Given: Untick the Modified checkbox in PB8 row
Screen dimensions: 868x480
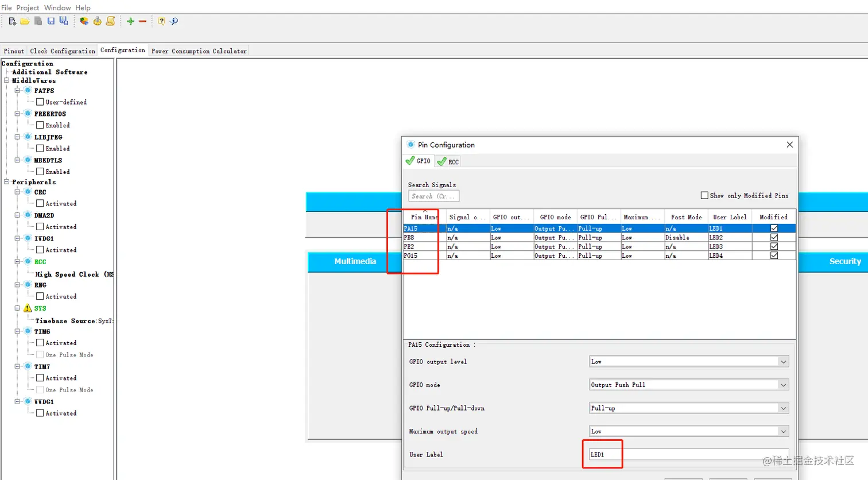Looking at the screenshot, I should pyautogui.click(x=774, y=237).
